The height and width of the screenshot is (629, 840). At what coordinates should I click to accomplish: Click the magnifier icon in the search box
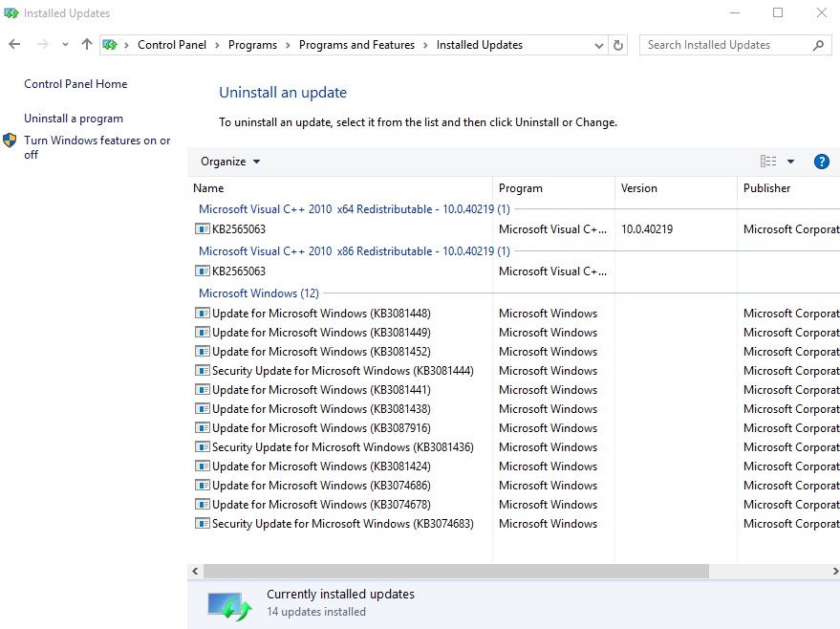[817, 45]
